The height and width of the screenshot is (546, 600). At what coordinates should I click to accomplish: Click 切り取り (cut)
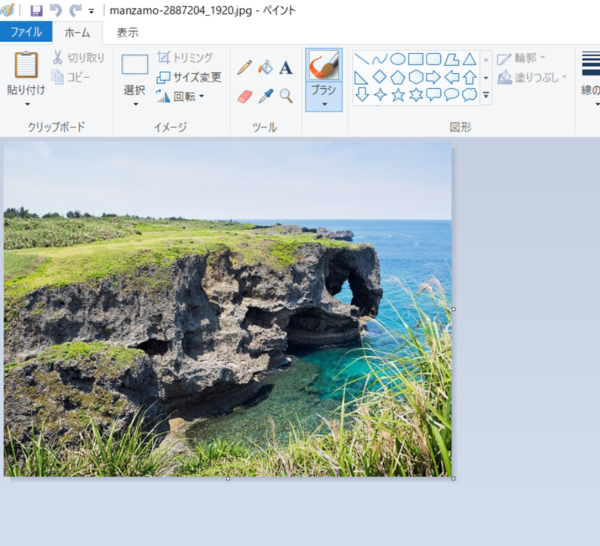point(78,58)
